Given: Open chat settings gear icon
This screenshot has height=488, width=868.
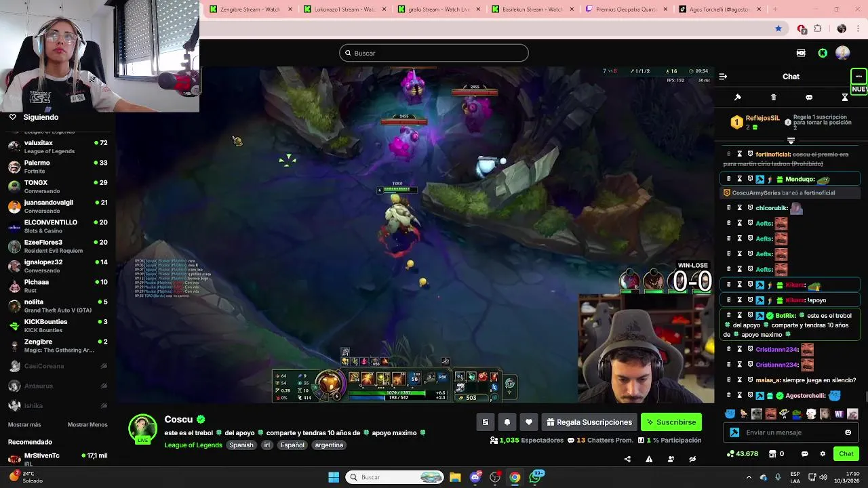Looking at the screenshot, I should point(823,454).
